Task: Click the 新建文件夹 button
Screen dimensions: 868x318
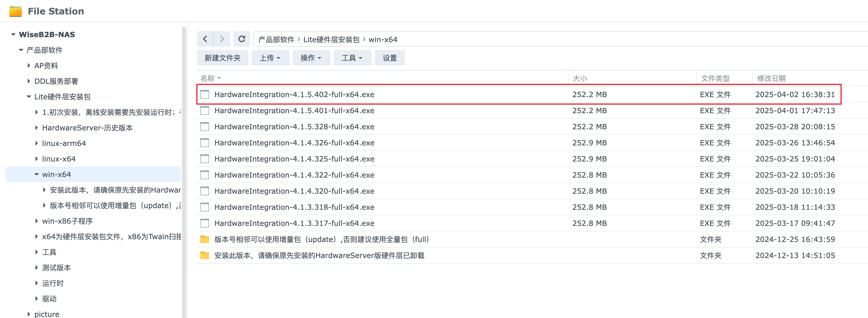Action: pyautogui.click(x=222, y=58)
